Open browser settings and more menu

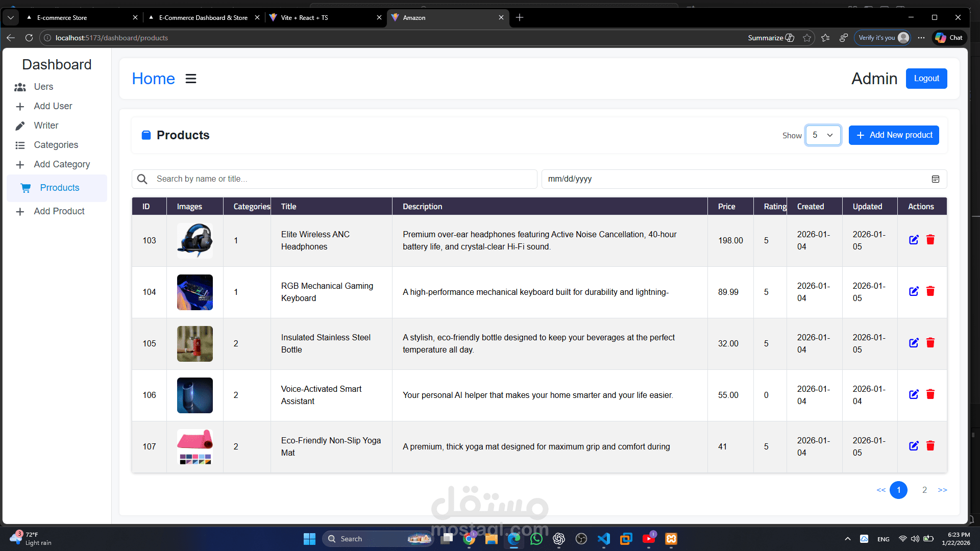pos(921,38)
